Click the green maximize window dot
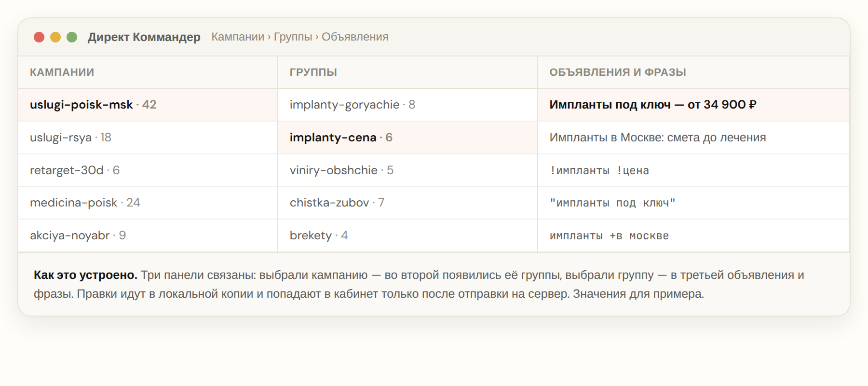Viewport: 868px width, 386px height. [72, 37]
